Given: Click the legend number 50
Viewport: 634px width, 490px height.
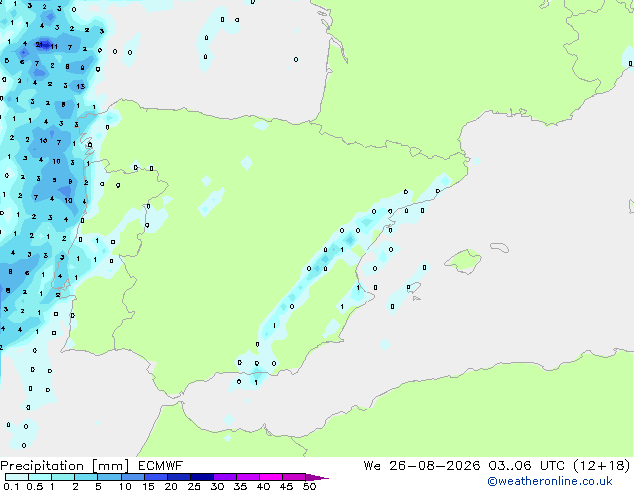Looking at the screenshot, I should point(309,486).
